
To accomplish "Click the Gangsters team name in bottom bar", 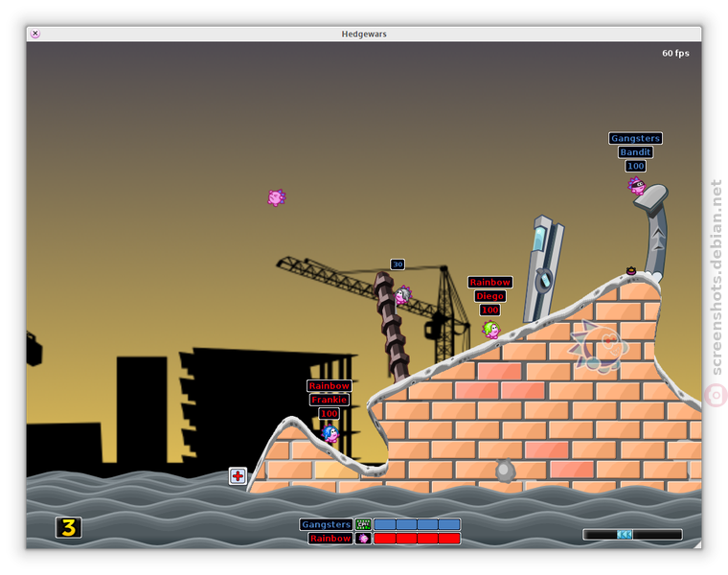I will click(x=327, y=524).
